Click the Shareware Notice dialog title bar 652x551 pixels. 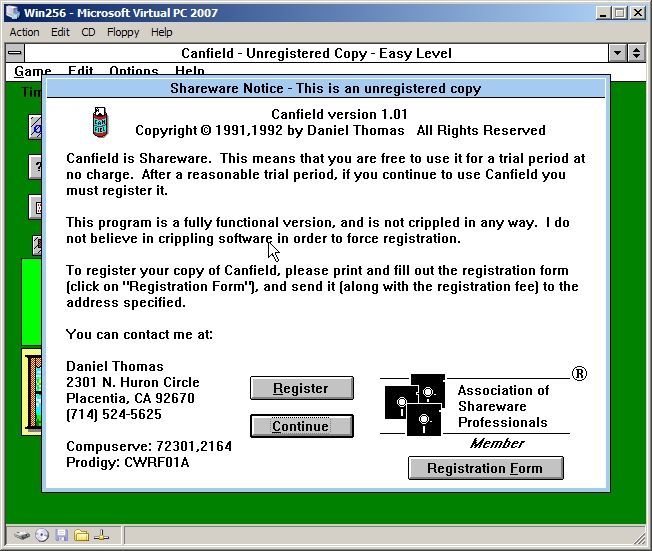pos(325,88)
